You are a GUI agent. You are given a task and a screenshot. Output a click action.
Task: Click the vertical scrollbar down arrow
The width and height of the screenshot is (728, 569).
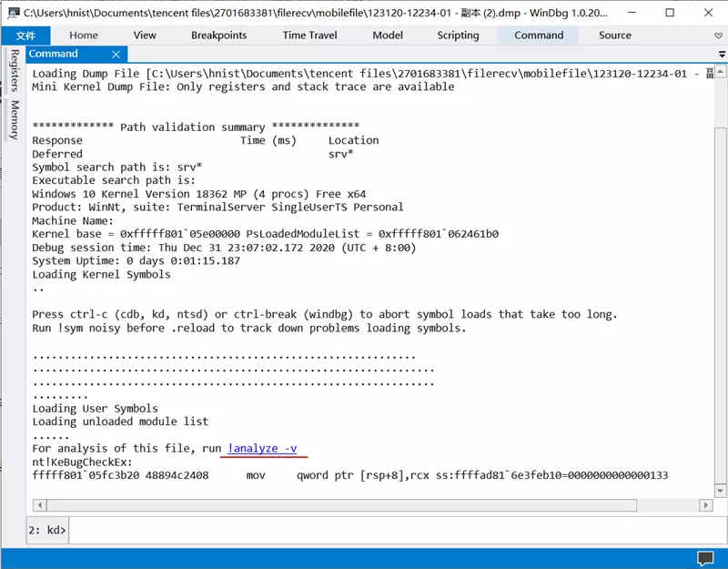[720, 491]
